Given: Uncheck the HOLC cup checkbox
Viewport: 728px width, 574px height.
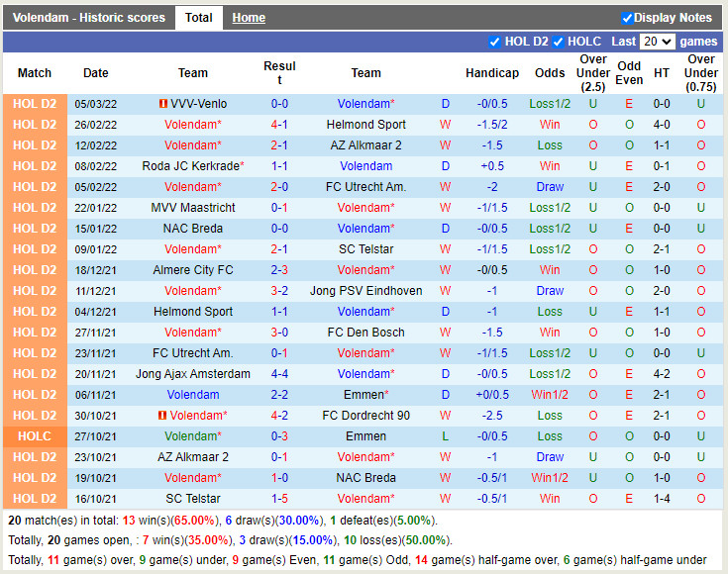Looking at the screenshot, I should [558, 42].
